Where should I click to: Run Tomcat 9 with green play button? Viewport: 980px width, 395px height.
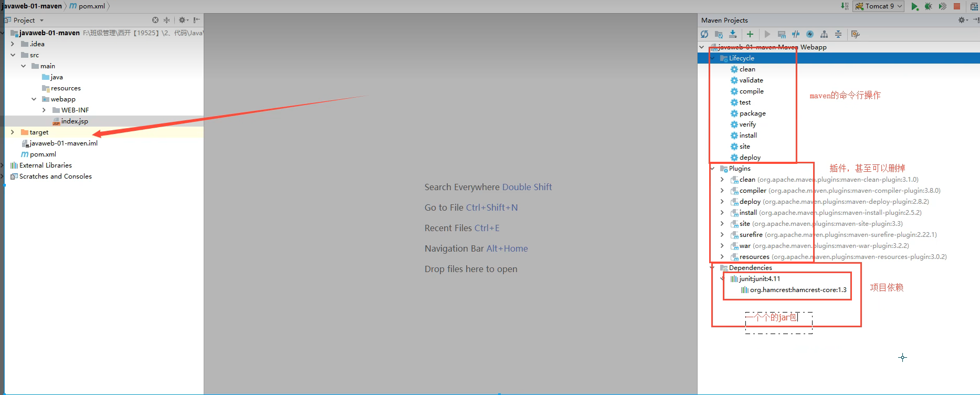click(915, 6)
